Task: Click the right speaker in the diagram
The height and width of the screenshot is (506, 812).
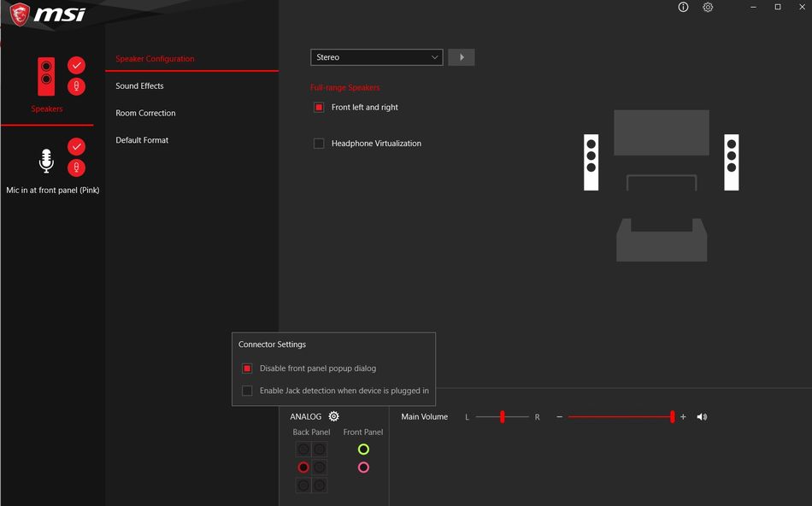Action: click(731, 162)
